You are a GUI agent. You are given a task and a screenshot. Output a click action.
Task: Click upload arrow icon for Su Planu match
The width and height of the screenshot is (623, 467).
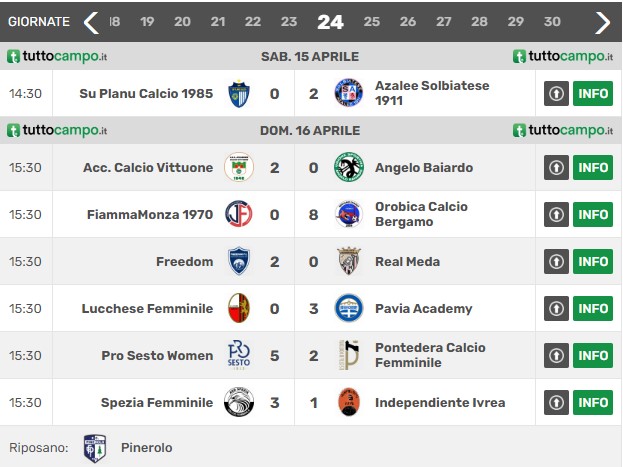tap(556, 93)
